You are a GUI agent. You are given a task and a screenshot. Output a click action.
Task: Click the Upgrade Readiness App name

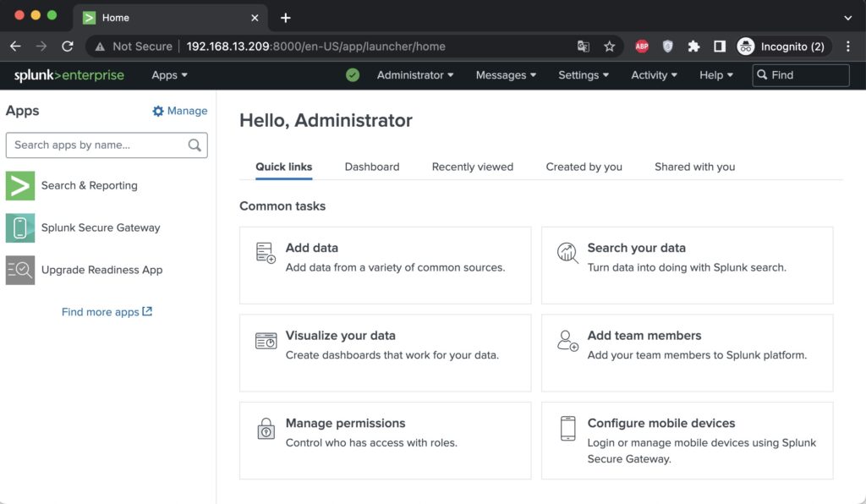[x=101, y=270]
